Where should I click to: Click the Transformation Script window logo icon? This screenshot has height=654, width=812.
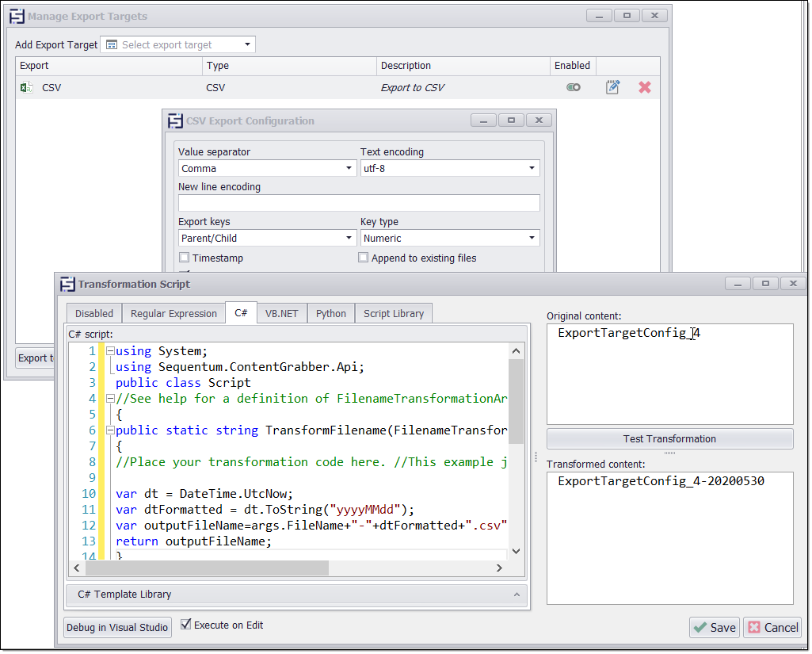(x=67, y=284)
